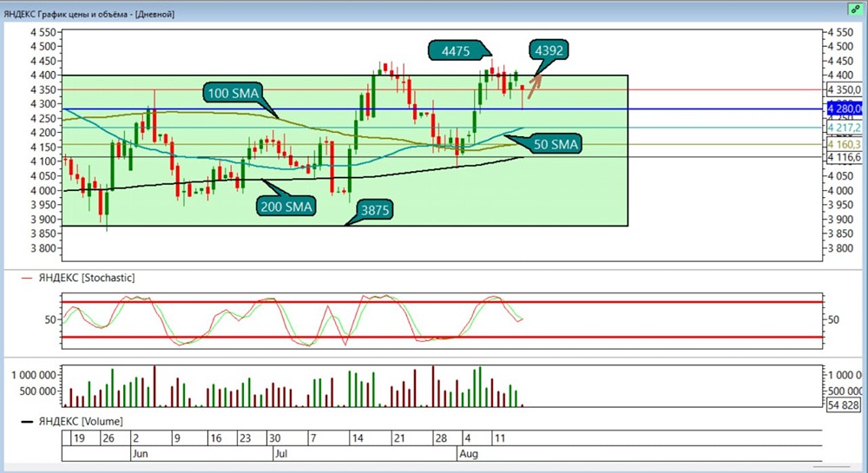The height and width of the screenshot is (473, 868).
Task: Click date label 28 on the time axis
Action: click(441, 438)
